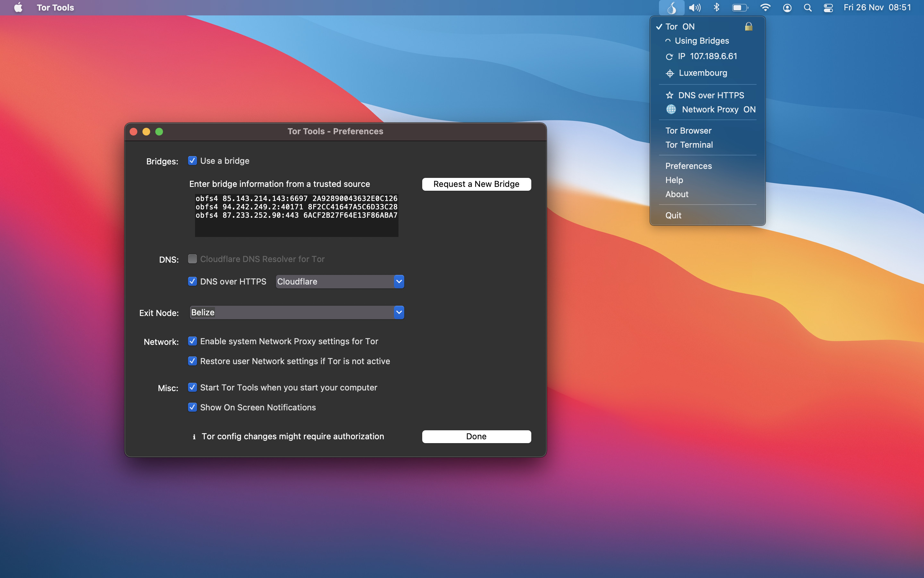The width and height of the screenshot is (924, 578).
Task: Toggle the Use a bridge checkbox
Action: tap(193, 161)
